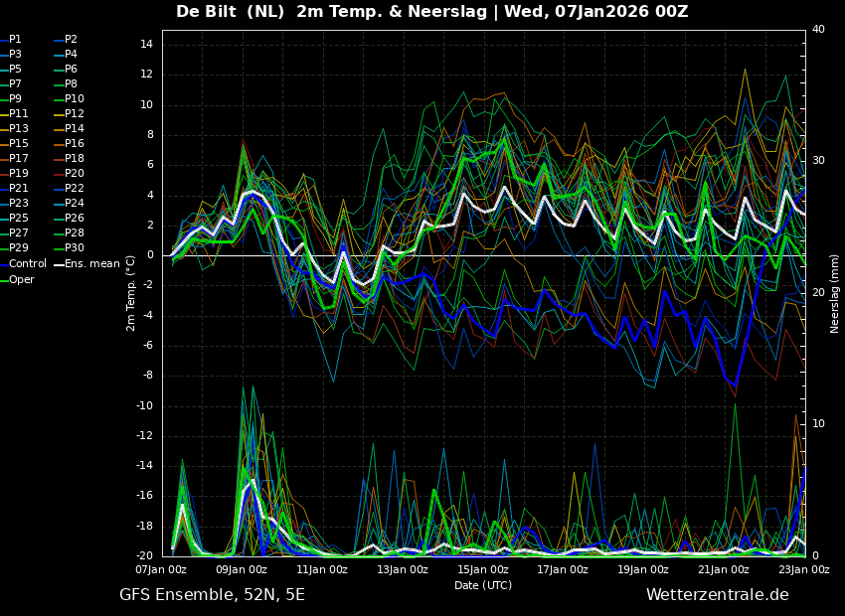Click legend label P6
Screen dimensions: 845x616
pyautogui.click(x=66, y=69)
